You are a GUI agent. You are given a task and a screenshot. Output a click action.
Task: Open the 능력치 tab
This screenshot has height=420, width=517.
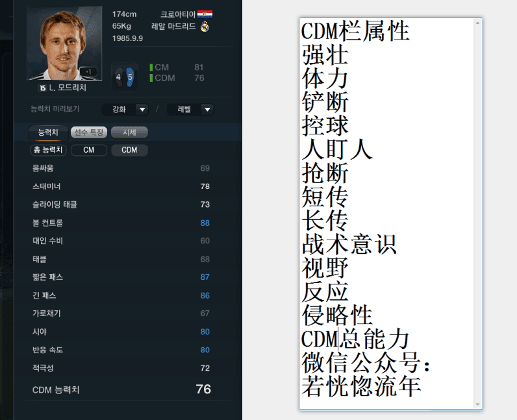click(x=48, y=132)
